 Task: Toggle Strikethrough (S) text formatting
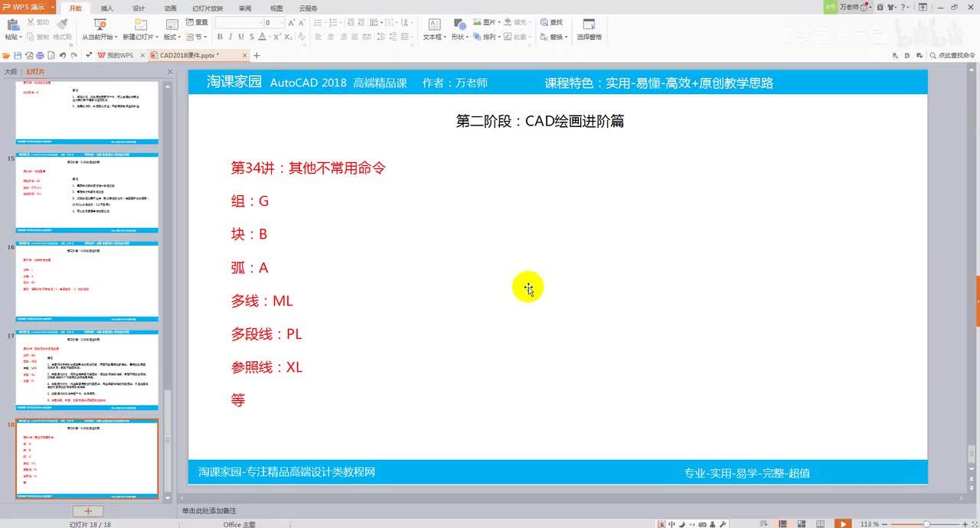[252, 37]
